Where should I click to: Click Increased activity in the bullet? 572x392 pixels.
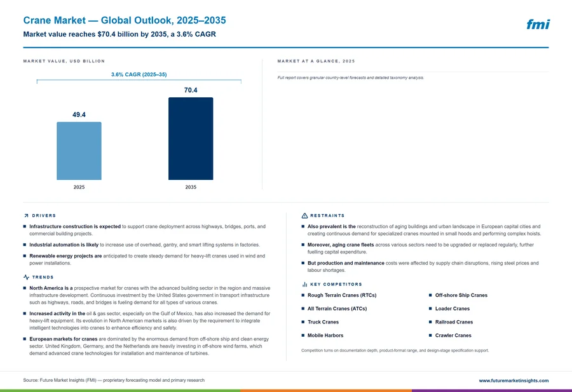coord(147,321)
